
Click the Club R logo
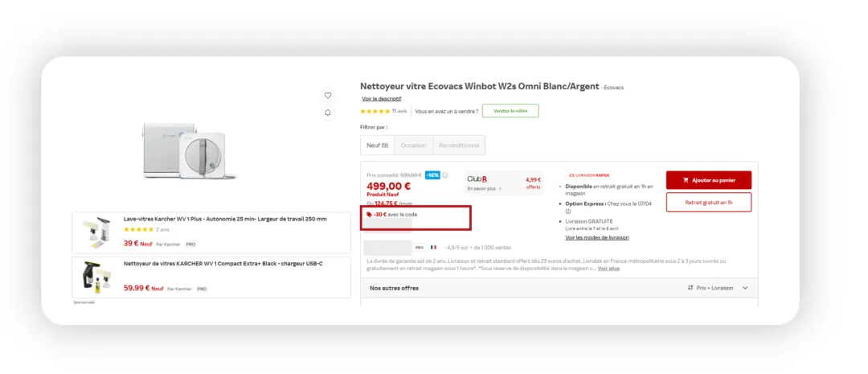(477, 179)
